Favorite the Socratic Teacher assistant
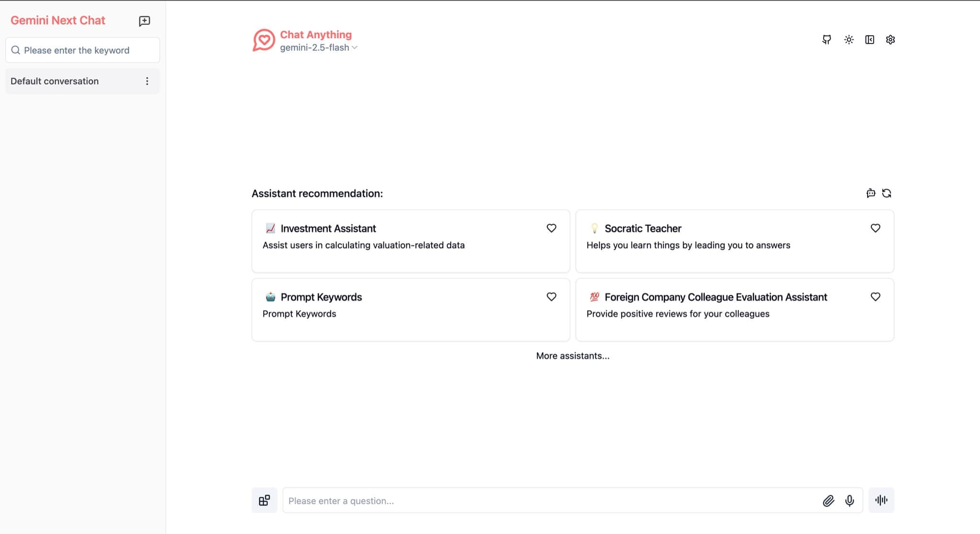 coord(875,228)
